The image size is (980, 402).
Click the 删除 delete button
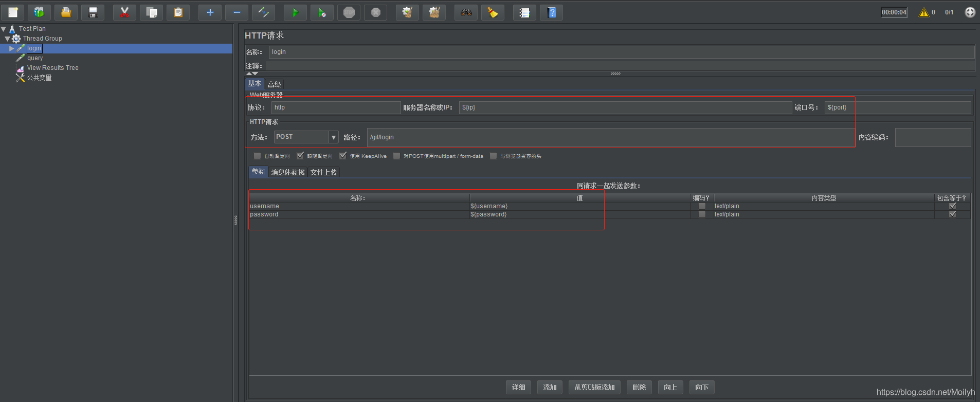(639, 387)
